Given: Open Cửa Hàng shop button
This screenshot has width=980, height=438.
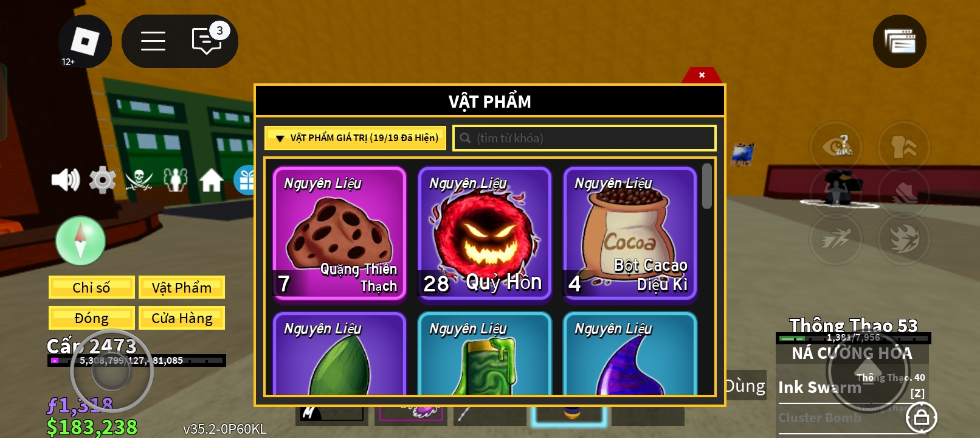Looking at the screenshot, I should [x=182, y=318].
